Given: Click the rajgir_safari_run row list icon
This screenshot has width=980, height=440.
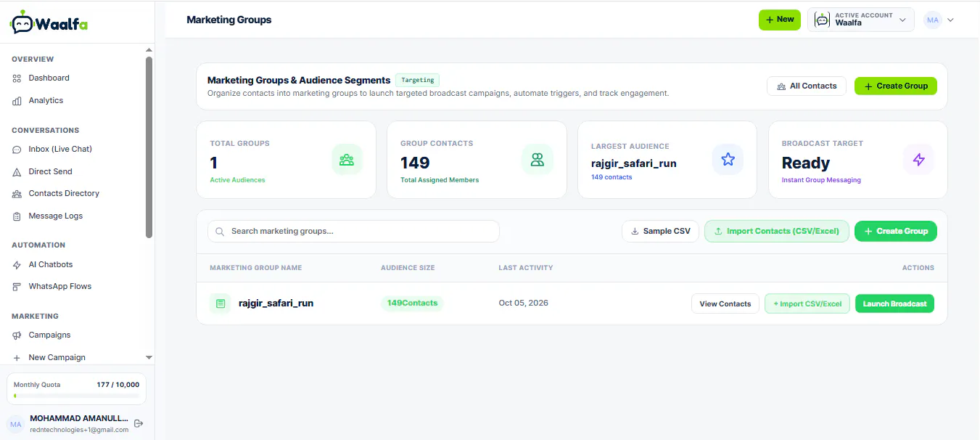Looking at the screenshot, I should point(221,303).
